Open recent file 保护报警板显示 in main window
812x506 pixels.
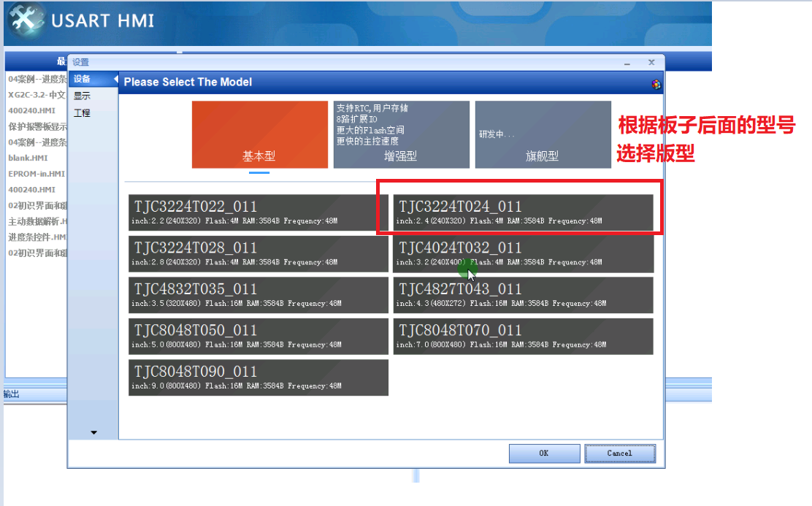tap(37, 126)
